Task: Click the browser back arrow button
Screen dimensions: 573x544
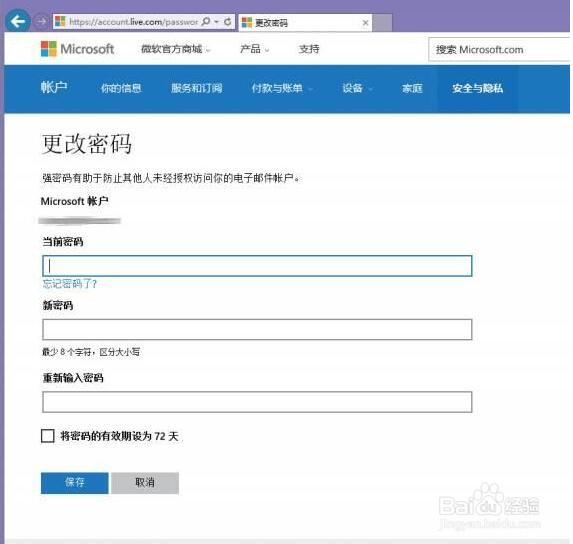Action: coord(18,22)
